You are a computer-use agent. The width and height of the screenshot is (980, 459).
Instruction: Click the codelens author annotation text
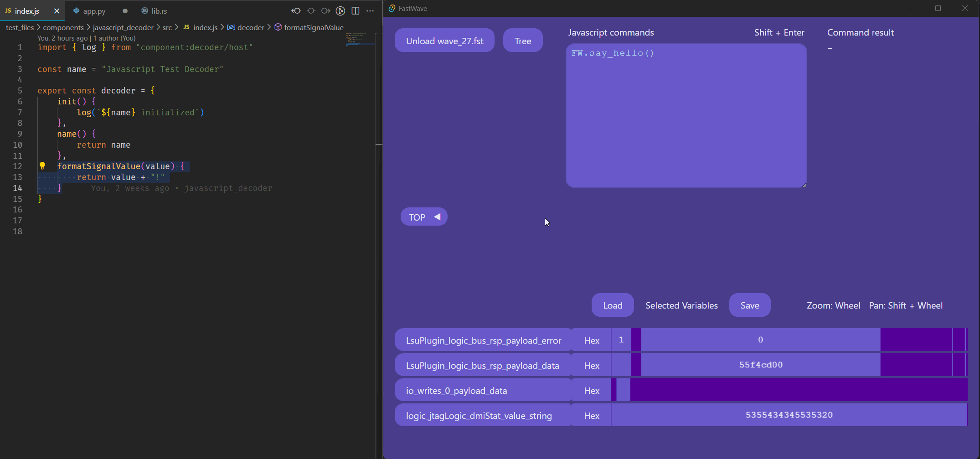(x=86, y=38)
